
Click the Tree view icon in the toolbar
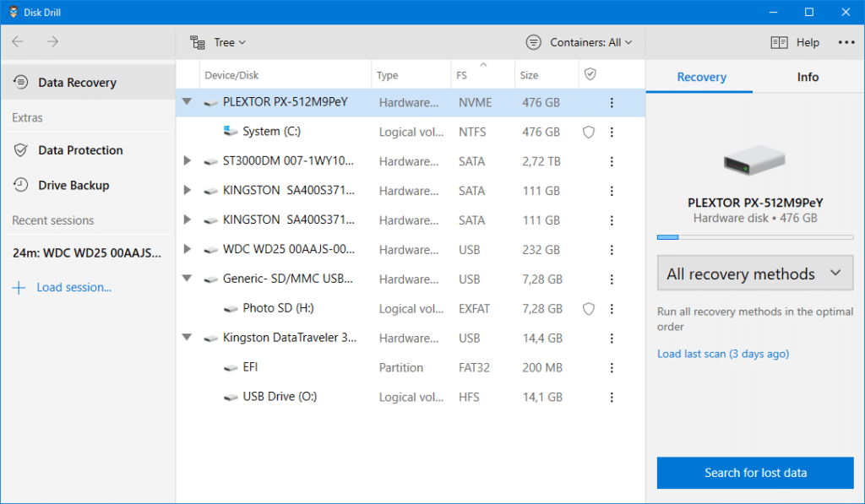(x=199, y=41)
